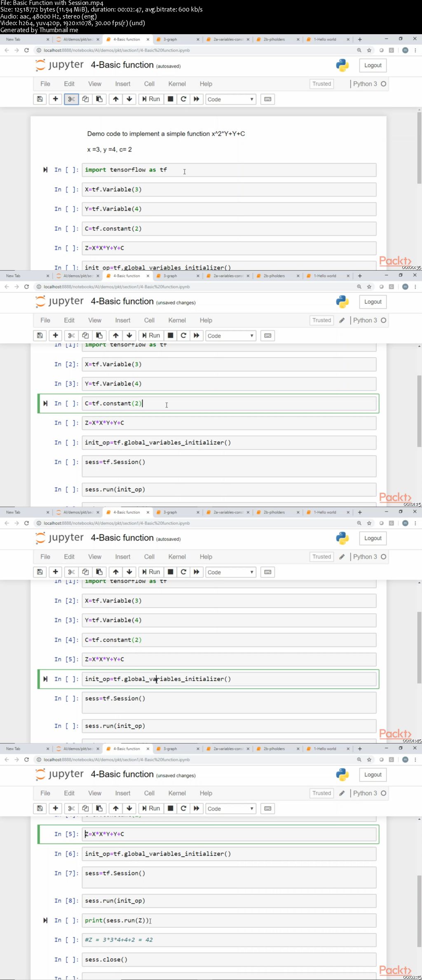Copy selected cells icon in 00:00:35 frame
Image resolution: width=422 pixels, height=980 pixels.
click(85, 99)
